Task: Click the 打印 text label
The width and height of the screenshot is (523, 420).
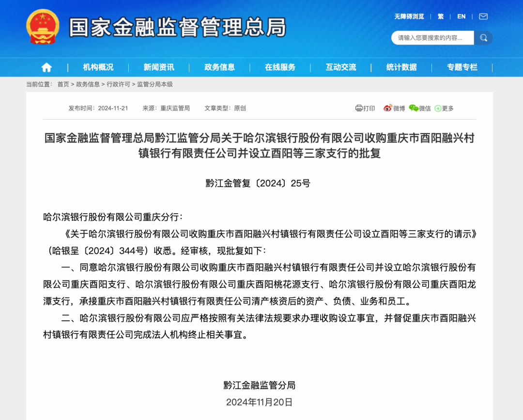Action: pos(369,109)
